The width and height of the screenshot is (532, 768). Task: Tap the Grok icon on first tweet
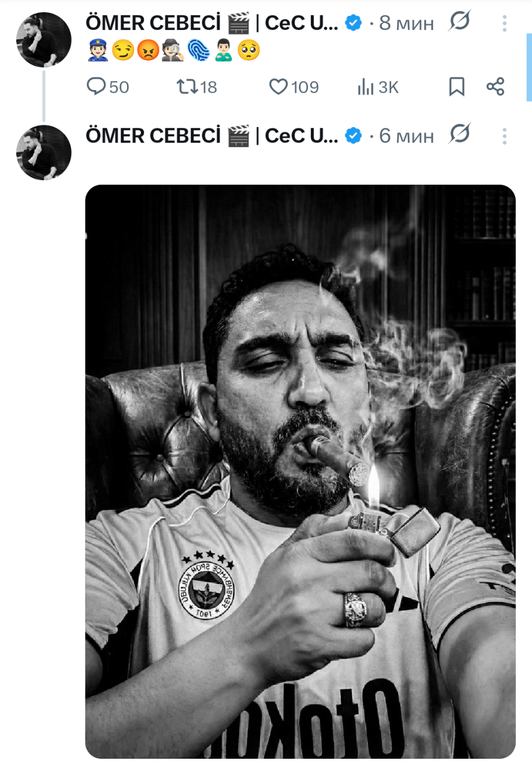(460, 22)
